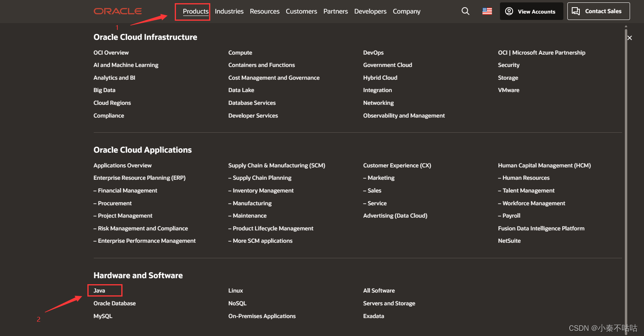This screenshot has height=336, width=644.
Task: Go to the VMware link
Action: (x=509, y=90)
